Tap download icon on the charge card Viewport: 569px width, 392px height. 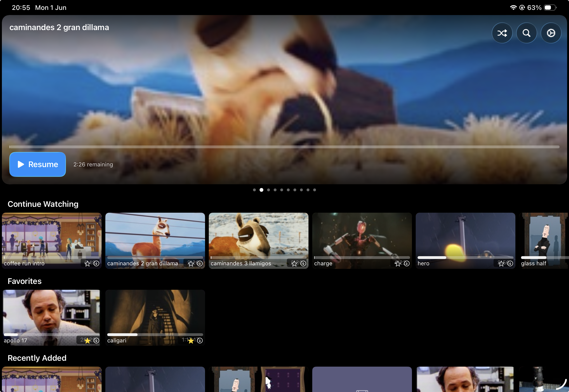[407, 263]
